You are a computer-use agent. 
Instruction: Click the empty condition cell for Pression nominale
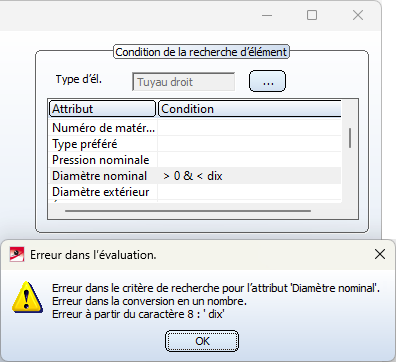tap(249, 160)
